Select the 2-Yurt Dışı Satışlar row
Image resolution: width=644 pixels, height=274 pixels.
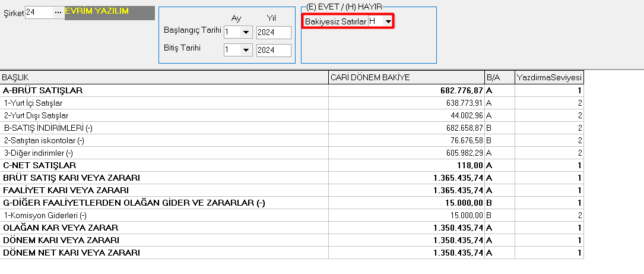point(292,116)
